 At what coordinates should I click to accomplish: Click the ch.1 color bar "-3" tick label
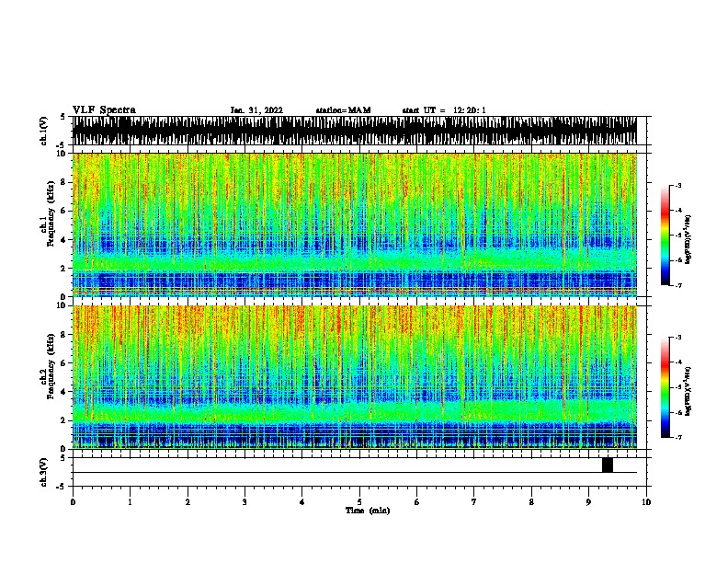pyautogui.click(x=677, y=185)
